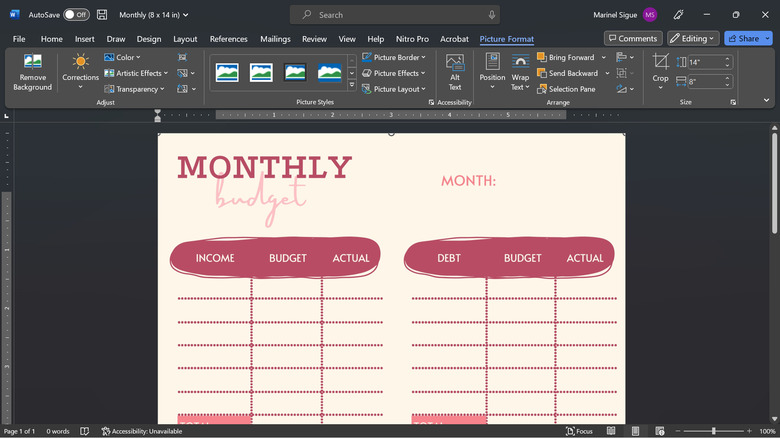Open the Editing mode dropdown

click(692, 38)
